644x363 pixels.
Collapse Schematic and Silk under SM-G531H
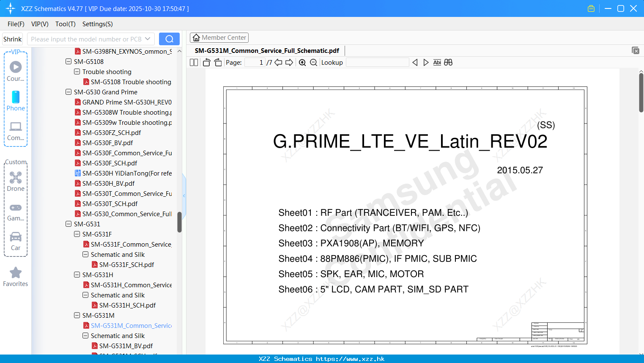(x=85, y=295)
